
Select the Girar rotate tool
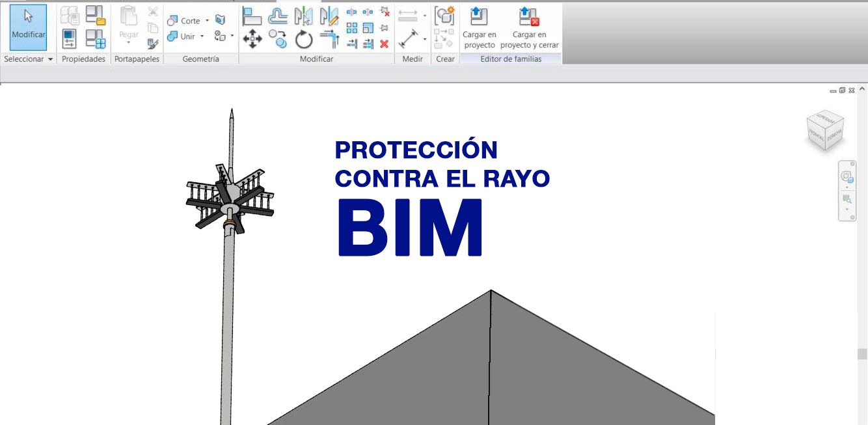coord(303,39)
